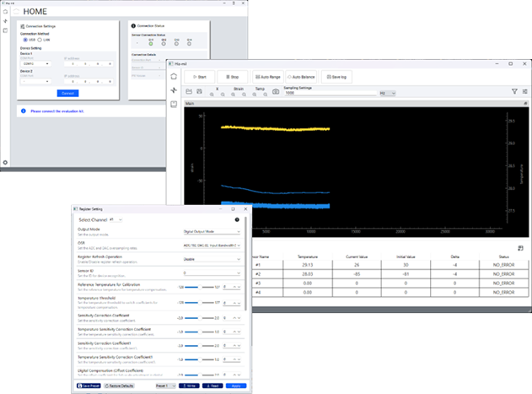Expand the Select Channel dropdown
The height and width of the screenshot is (394, 532).
pos(115,219)
